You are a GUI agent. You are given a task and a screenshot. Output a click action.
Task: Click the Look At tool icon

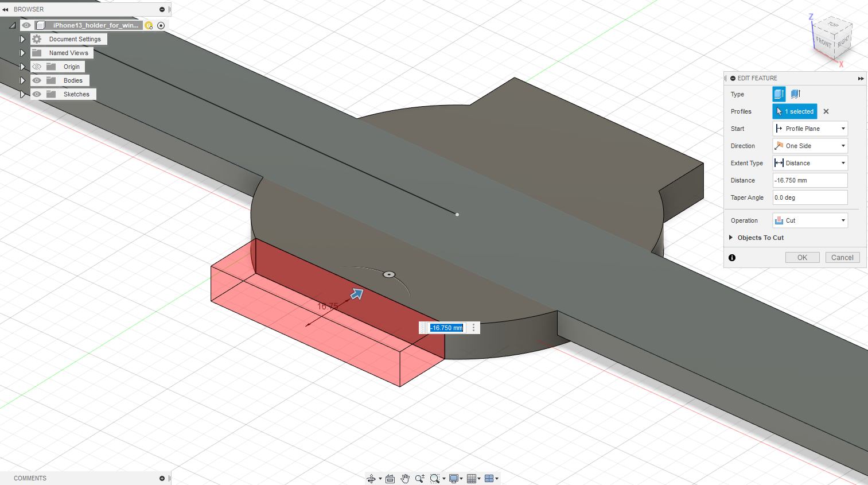390,479
